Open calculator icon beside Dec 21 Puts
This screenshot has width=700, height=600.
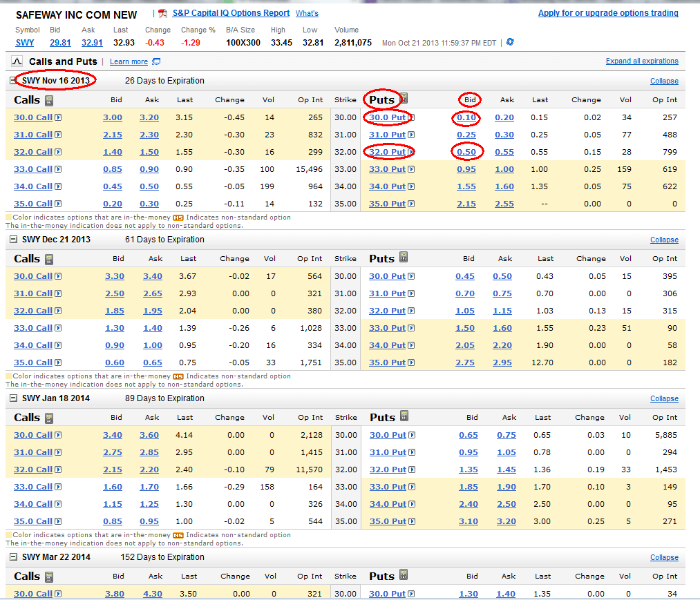(404, 257)
